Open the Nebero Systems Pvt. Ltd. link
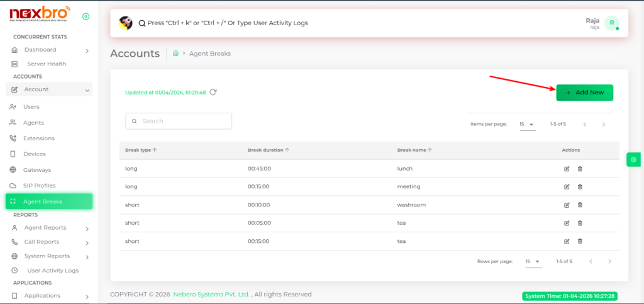Viewport: 644px width, 304px height. click(x=213, y=295)
